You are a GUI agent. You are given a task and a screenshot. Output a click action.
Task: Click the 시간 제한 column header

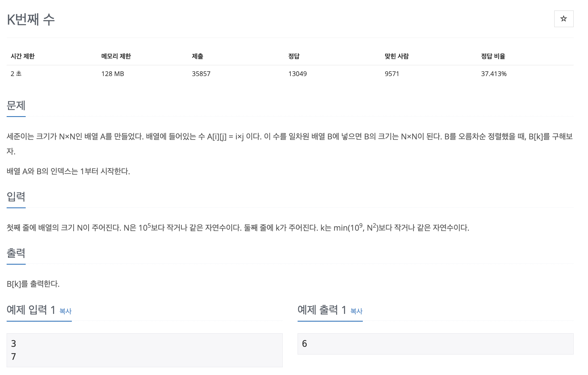coord(23,56)
